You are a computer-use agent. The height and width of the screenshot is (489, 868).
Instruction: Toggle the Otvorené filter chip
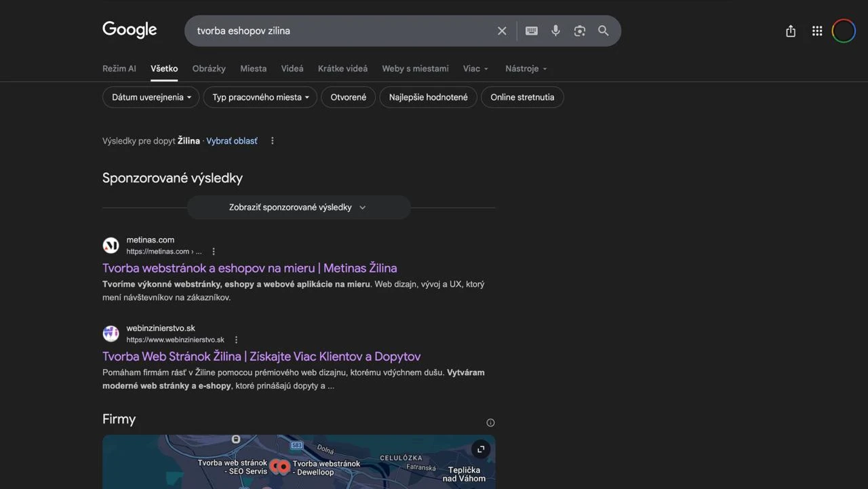pyautogui.click(x=348, y=97)
